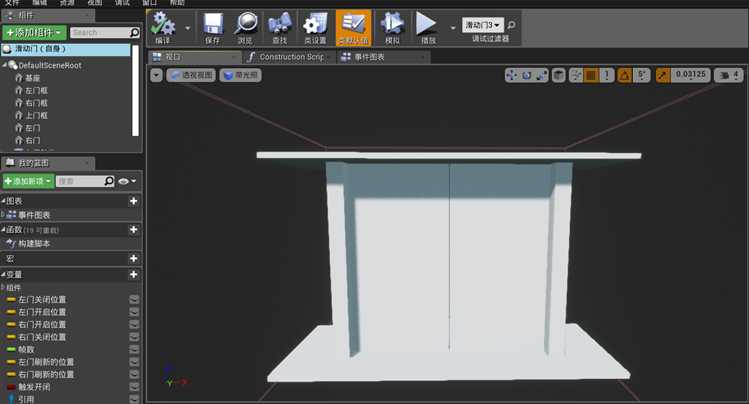
Task: Select the rotate gizmo tool icon
Action: pos(526,75)
